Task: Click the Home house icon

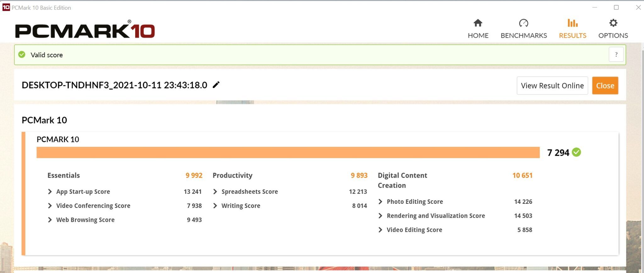Action: pyautogui.click(x=478, y=23)
